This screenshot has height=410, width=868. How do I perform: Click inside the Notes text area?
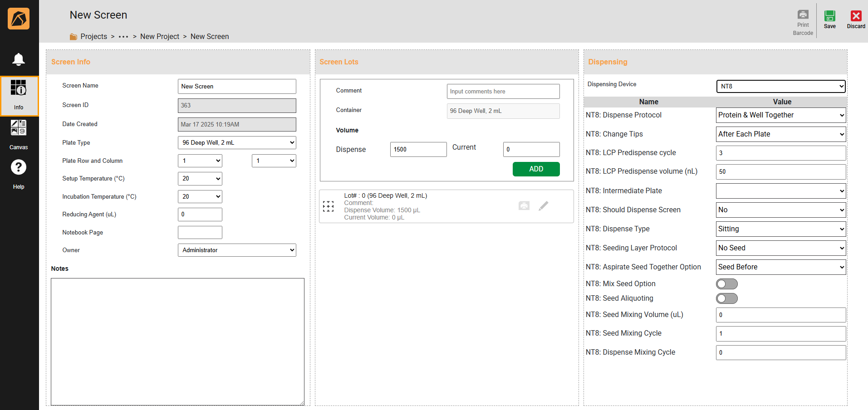click(177, 342)
